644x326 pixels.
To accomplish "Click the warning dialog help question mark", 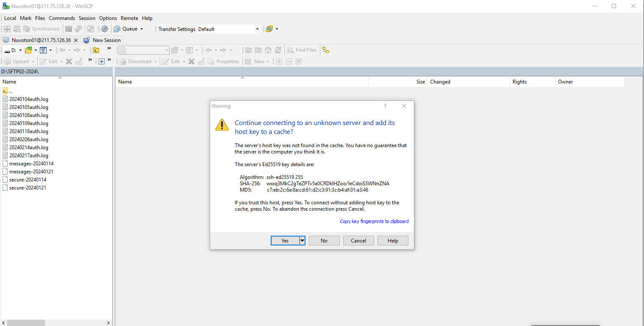I will 385,106.
